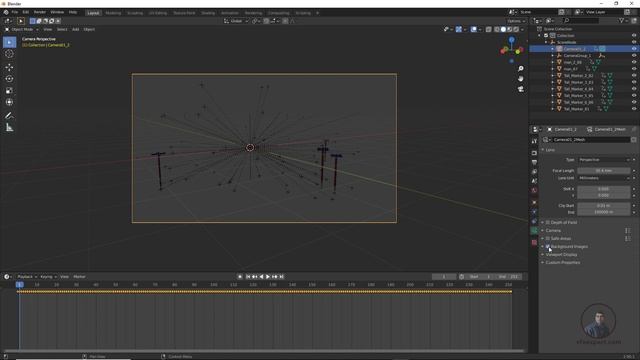Select the Scale tool
This screenshot has height=360, width=640.
[9, 91]
